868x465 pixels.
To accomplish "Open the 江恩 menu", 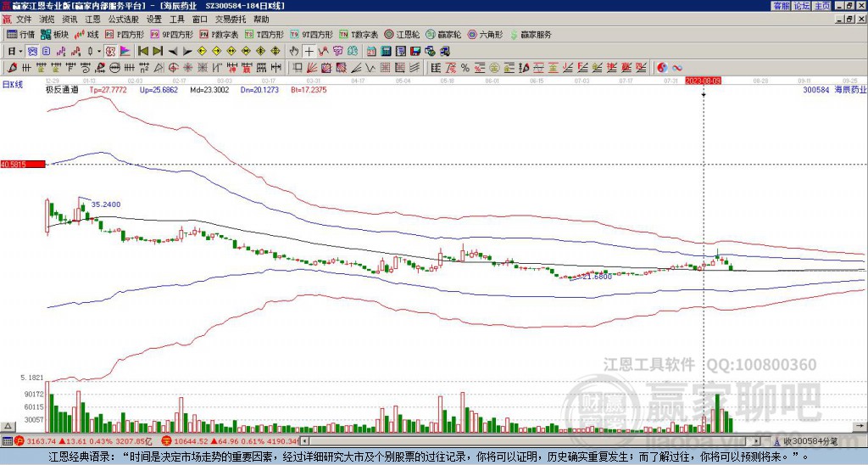I will pyautogui.click(x=93, y=20).
